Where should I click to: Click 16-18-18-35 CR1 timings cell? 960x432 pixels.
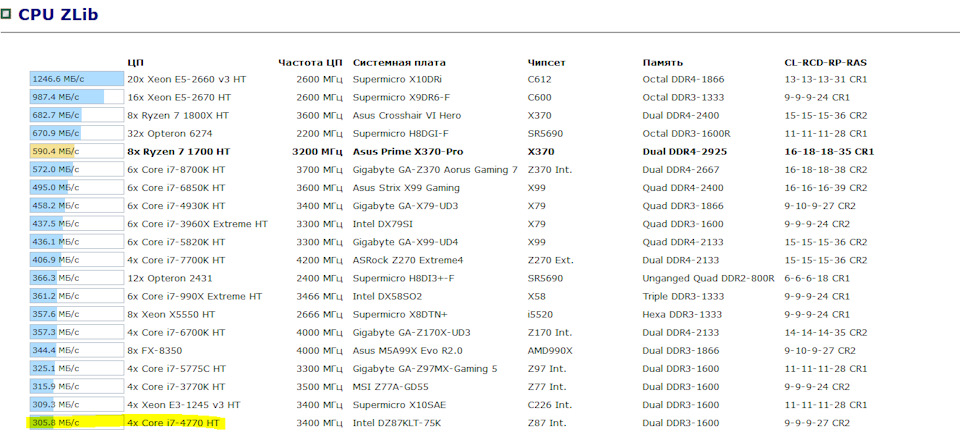coord(829,151)
